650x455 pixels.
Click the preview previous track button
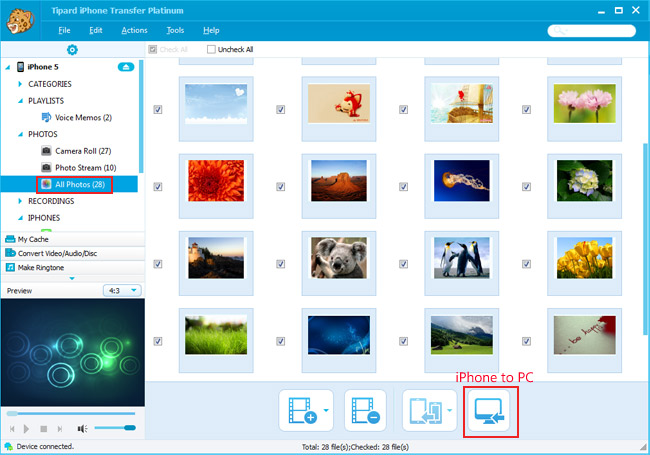point(12,428)
